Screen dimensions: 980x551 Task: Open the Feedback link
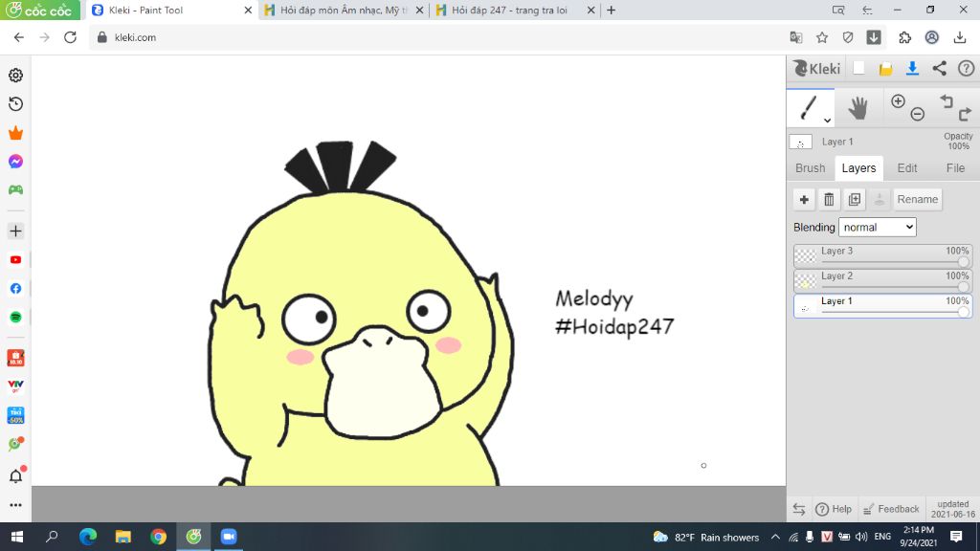pyautogui.click(x=891, y=509)
